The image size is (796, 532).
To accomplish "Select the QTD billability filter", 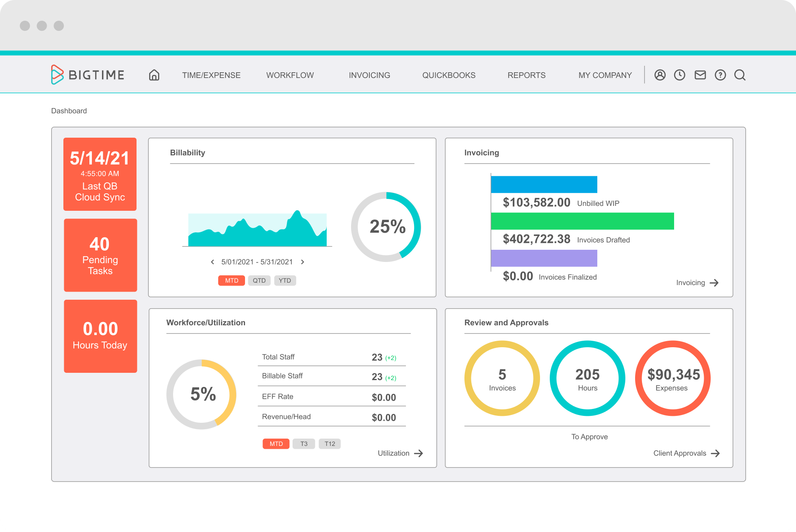I will 259,280.
